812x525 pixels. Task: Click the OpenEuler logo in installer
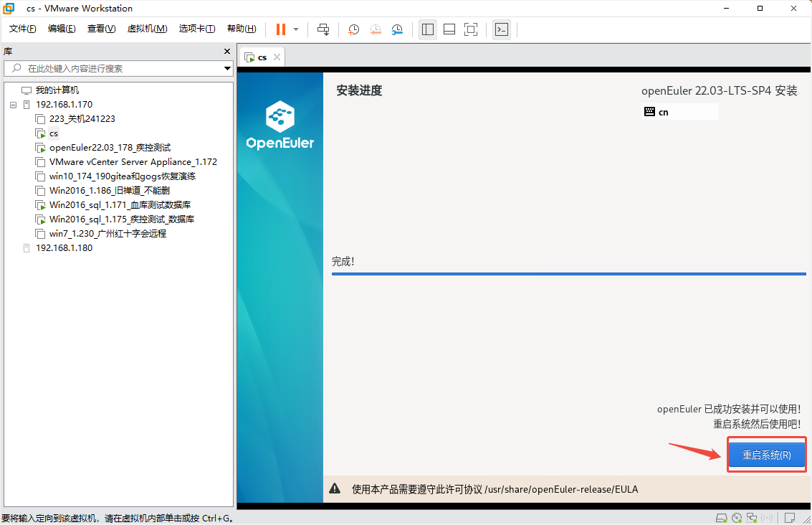point(280,125)
